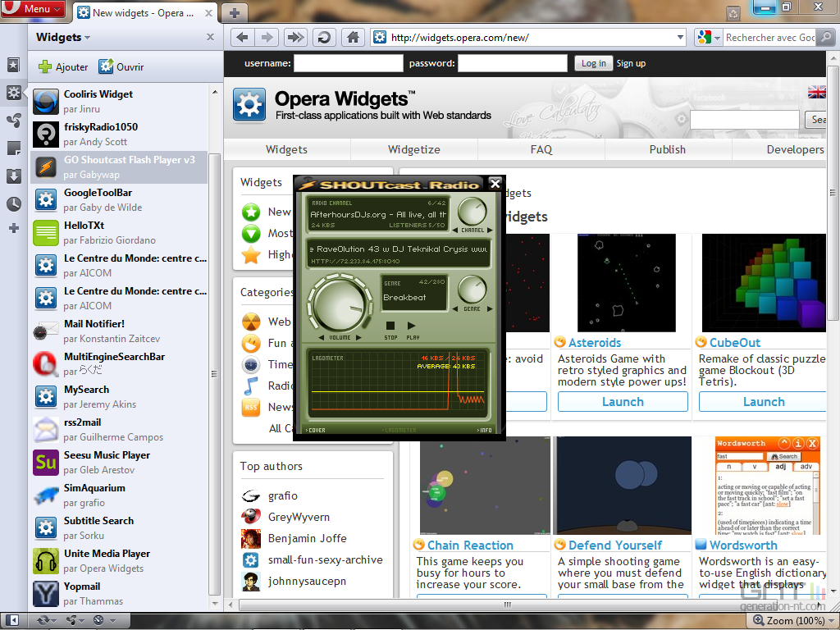This screenshot has width=840, height=630.
Task: Click the Sign up link
Action: [x=631, y=63]
